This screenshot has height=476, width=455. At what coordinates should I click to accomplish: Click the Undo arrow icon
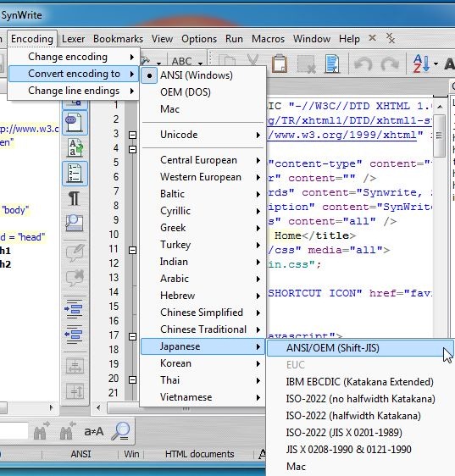(x=363, y=64)
